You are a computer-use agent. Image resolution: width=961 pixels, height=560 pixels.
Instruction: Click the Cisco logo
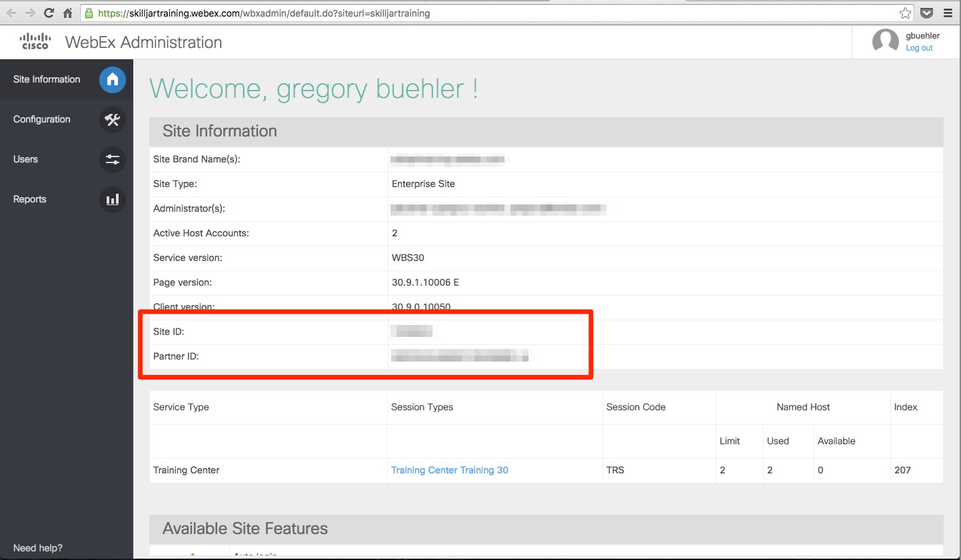click(x=35, y=41)
